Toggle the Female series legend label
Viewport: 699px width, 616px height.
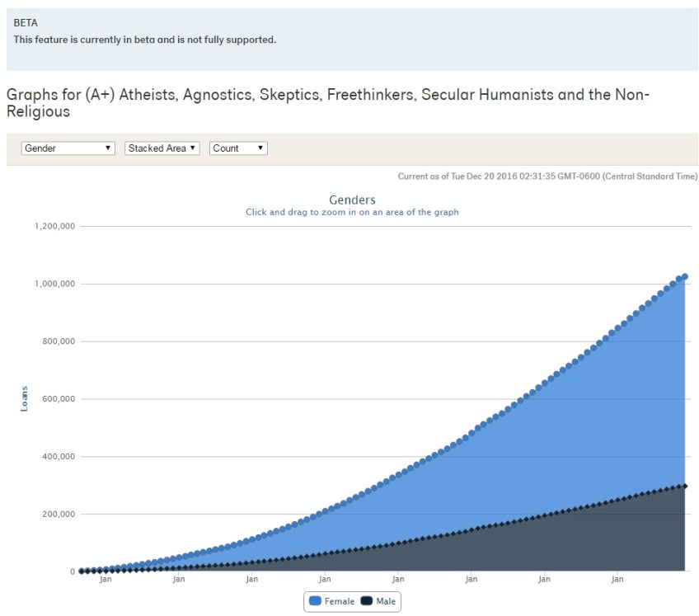pos(340,601)
